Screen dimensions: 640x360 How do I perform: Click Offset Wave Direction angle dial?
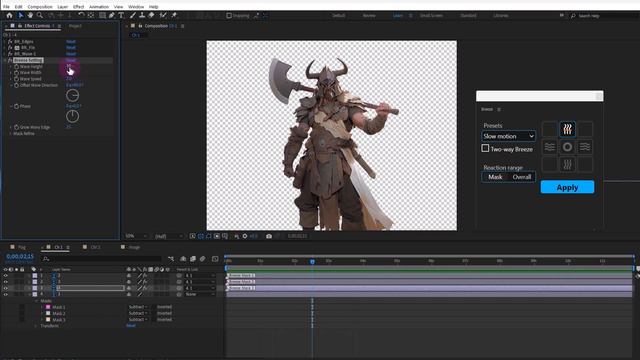[x=73, y=96]
